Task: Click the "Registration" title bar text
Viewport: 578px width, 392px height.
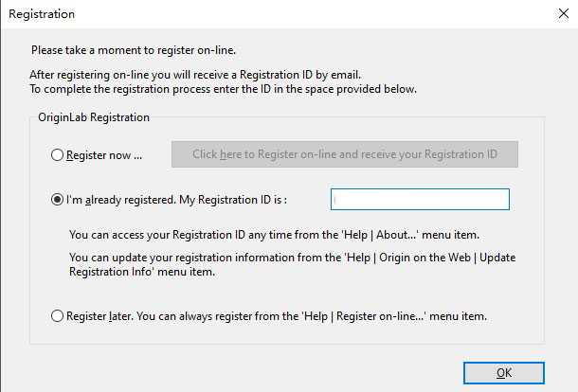Action: click(42, 15)
